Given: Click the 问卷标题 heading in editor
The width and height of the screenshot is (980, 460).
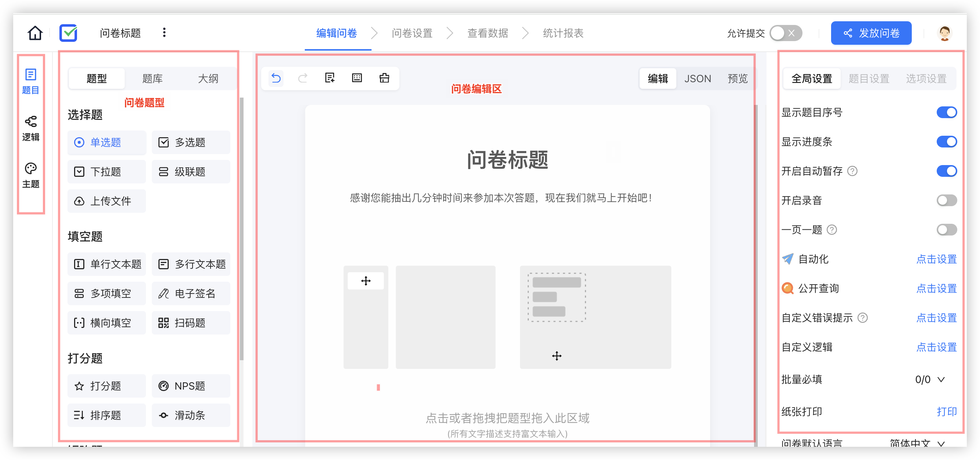Looking at the screenshot, I should (507, 160).
